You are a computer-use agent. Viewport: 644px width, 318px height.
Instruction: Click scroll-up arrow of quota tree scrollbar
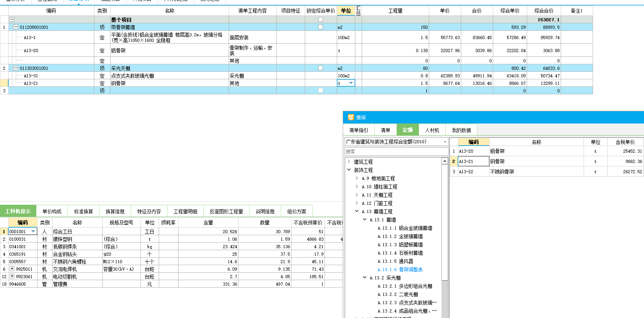[x=445, y=161]
